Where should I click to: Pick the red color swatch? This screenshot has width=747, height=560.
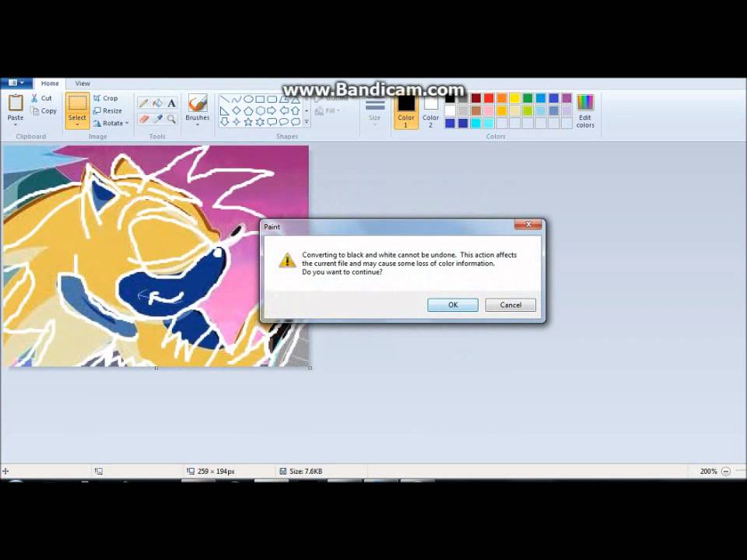pyautogui.click(x=489, y=98)
